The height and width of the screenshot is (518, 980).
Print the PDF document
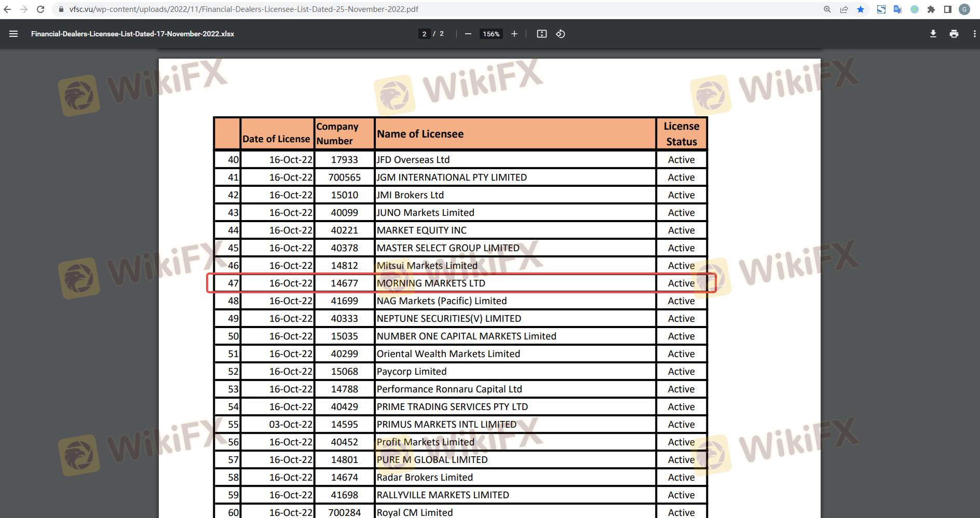coord(954,34)
